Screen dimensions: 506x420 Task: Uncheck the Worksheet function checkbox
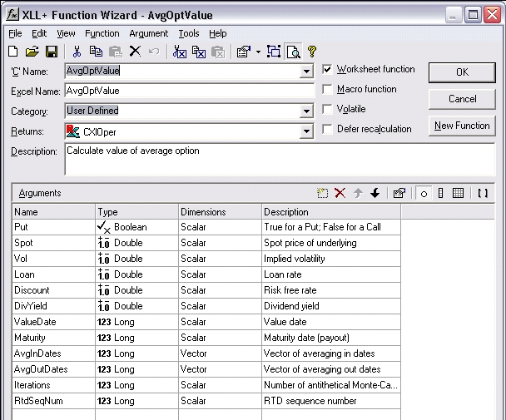327,69
